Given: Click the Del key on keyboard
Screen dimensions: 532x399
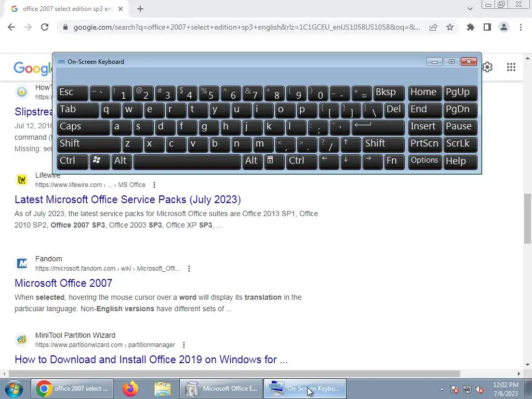Looking at the screenshot, I should pos(395,111).
